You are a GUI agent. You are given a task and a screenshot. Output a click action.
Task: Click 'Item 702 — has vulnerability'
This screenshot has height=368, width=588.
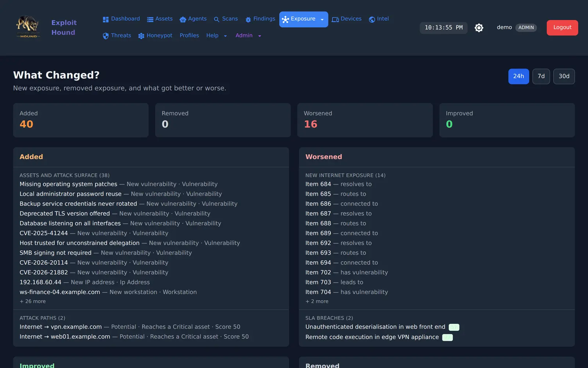coord(347,272)
